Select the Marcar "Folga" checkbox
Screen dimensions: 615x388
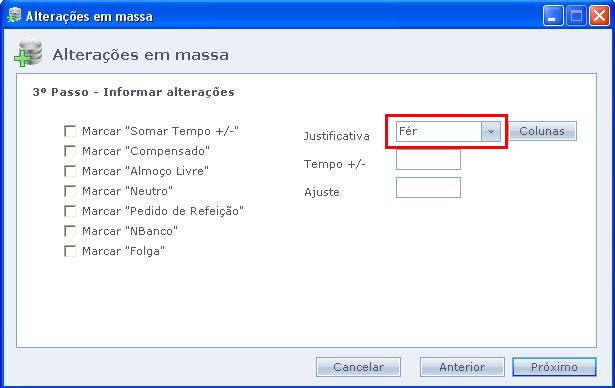pyautogui.click(x=70, y=251)
